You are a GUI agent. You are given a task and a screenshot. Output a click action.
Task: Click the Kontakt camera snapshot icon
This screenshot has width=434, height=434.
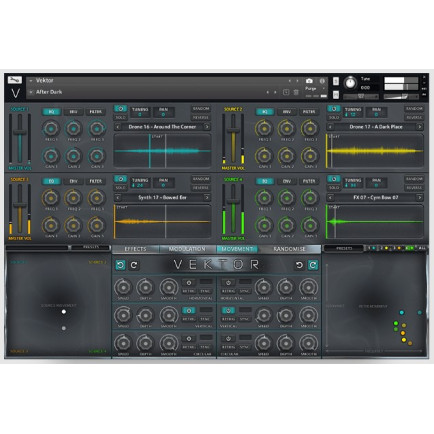point(309,81)
